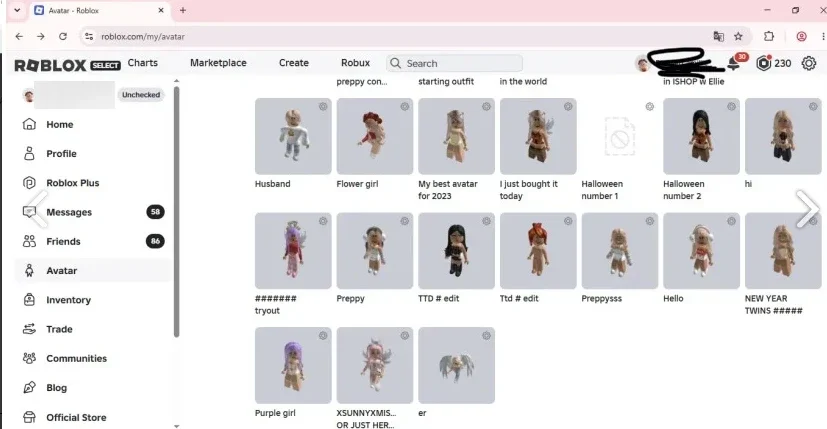Open gear options on My best avatar outfit
The height and width of the screenshot is (429, 827).
[x=486, y=107]
